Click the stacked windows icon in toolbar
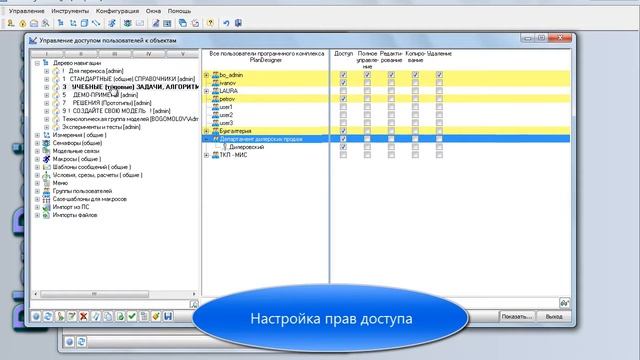The height and width of the screenshot is (360, 640). coord(182,23)
